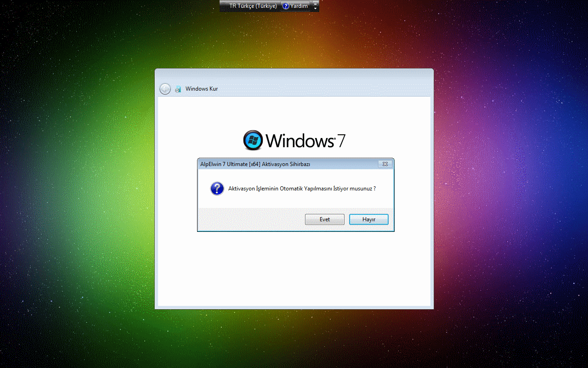Click the blue question mark dialog icon
Viewport: 588px width, 368px height.
click(217, 189)
